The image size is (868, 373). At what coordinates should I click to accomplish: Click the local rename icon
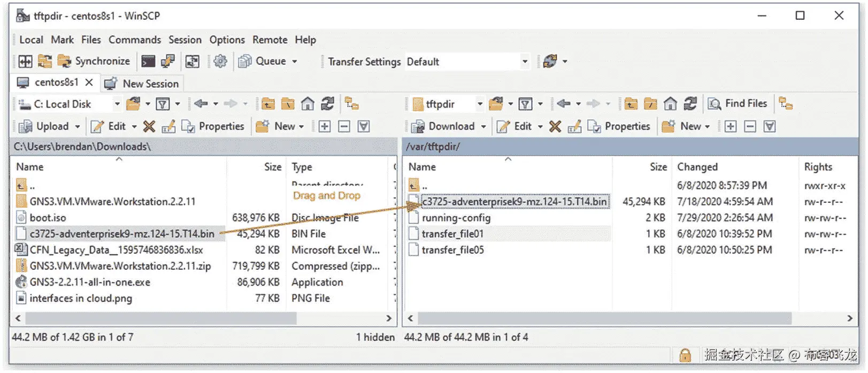pos(168,126)
